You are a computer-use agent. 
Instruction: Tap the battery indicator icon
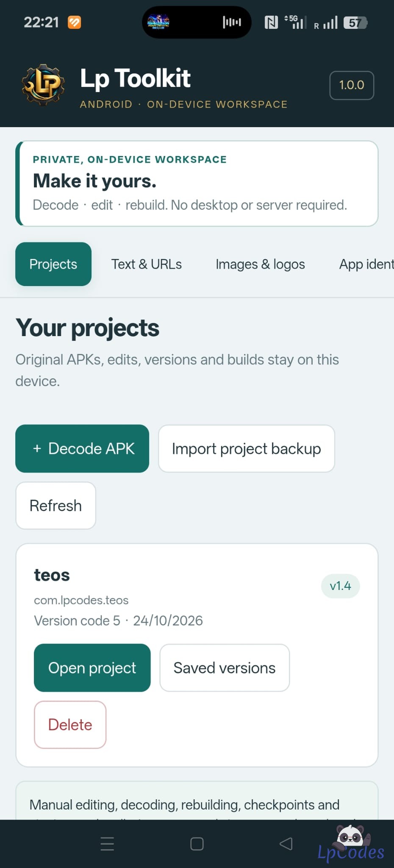355,22
